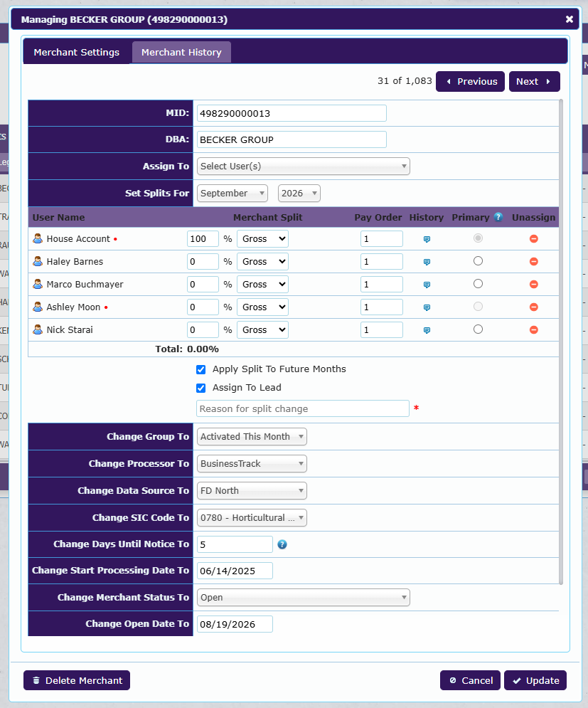Click the dialog vertical scrollbar

tap(561, 342)
